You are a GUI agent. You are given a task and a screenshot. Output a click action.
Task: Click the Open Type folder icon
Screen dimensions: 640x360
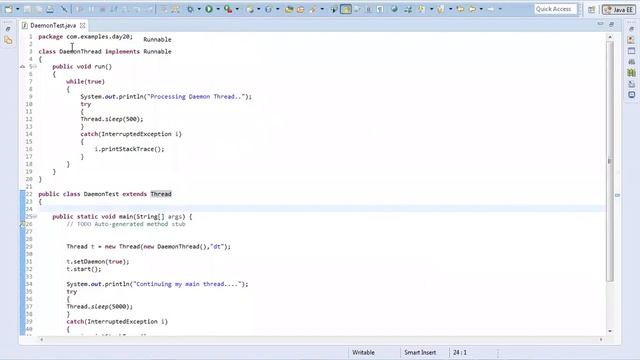pyautogui.click(x=289, y=9)
